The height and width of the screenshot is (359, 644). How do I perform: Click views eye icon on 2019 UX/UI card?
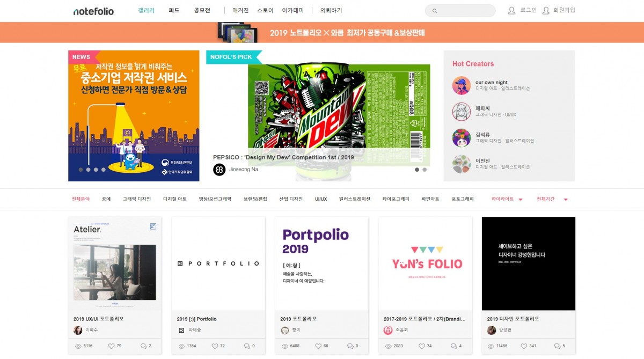click(78, 346)
